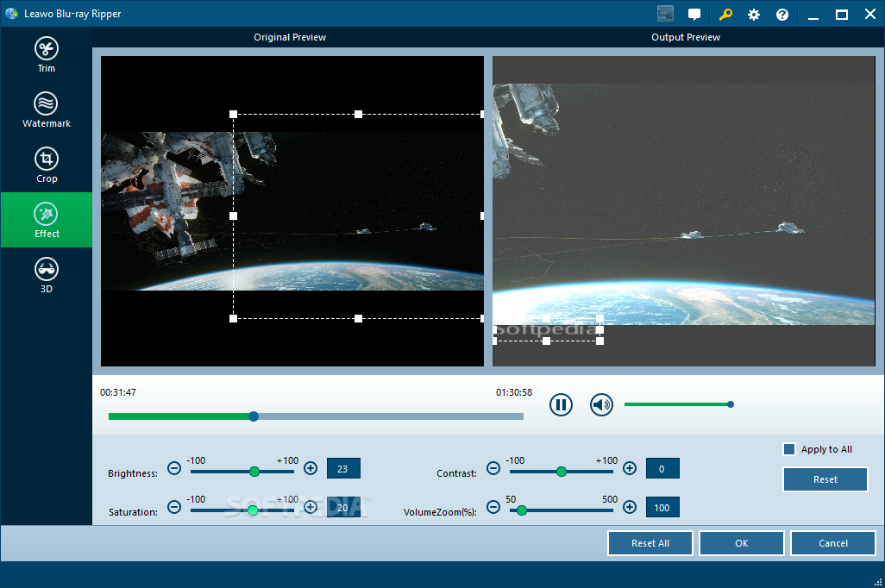Open the Crop tool
The image size is (885, 588).
tap(47, 166)
